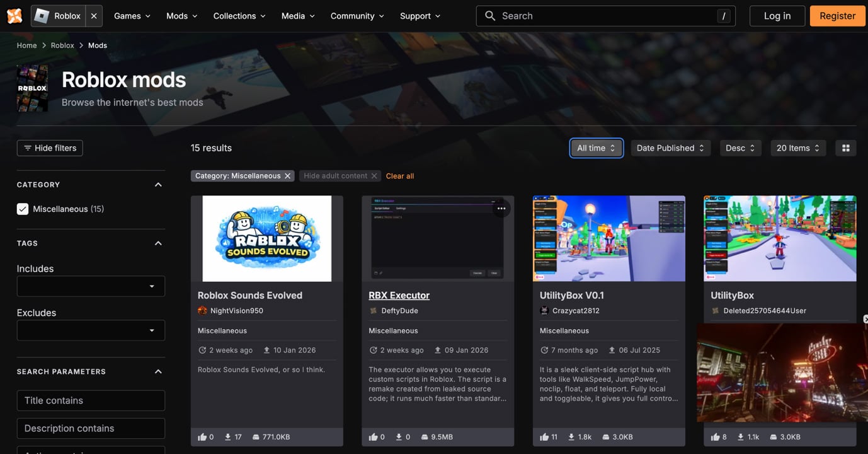Switch to grid view layout
The width and height of the screenshot is (868, 454).
(845, 148)
